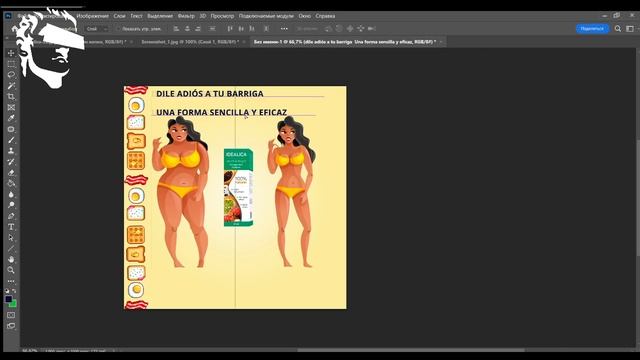The width and height of the screenshot is (640, 360).
Task: Select the Path Selection tool
Action: coord(11,238)
